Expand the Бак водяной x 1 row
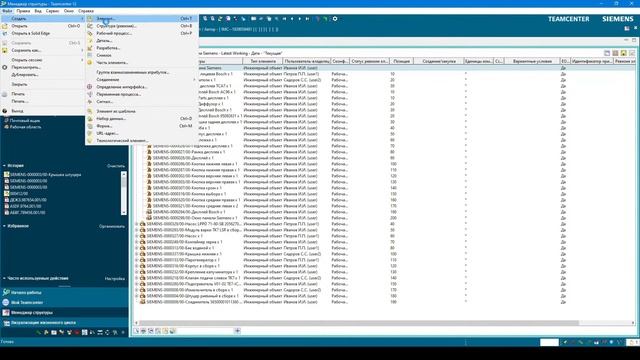 coord(137,248)
